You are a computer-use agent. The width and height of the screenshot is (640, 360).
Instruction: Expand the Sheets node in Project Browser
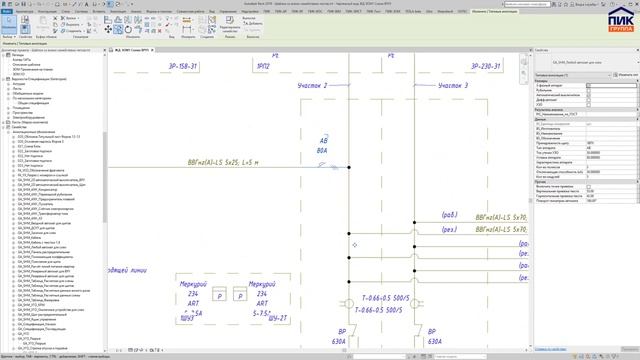[4, 122]
